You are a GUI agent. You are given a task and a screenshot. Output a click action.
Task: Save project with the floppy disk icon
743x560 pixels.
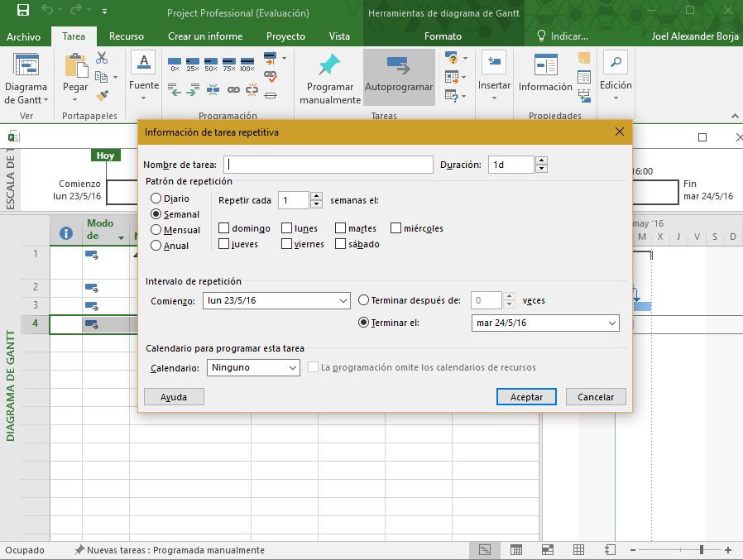pyautogui.click(x=22, y=12)
